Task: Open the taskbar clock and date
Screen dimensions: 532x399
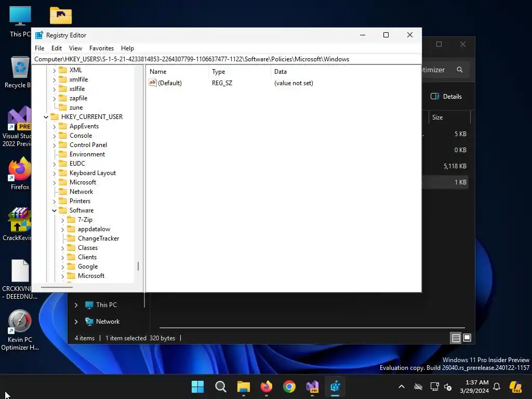Action: click(x=474, y=387)
